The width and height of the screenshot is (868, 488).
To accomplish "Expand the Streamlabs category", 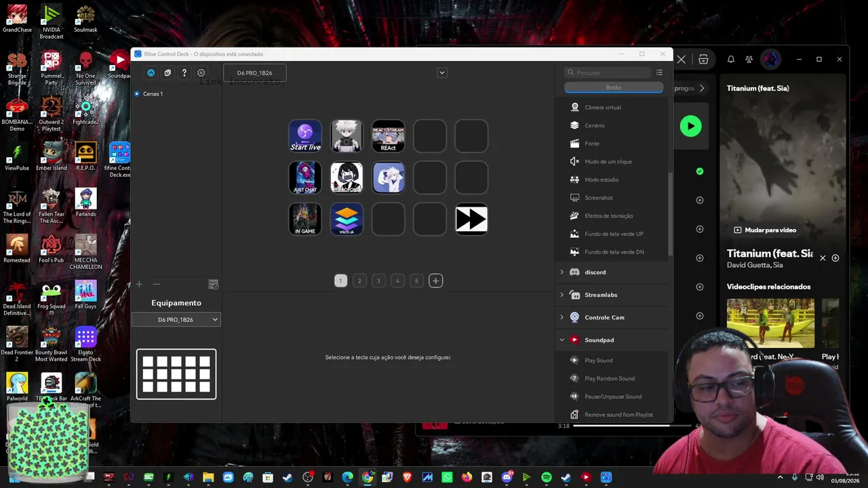I will [x=561, y=295].
